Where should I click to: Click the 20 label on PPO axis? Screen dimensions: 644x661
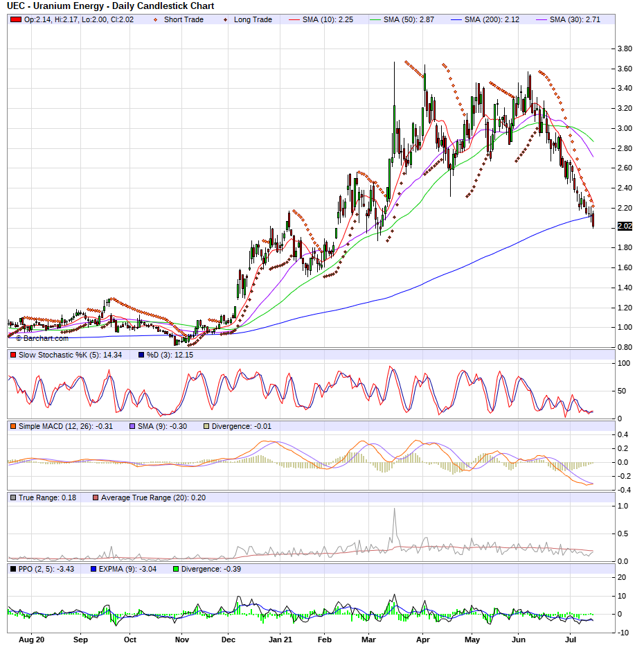click(x=622, y=577)
